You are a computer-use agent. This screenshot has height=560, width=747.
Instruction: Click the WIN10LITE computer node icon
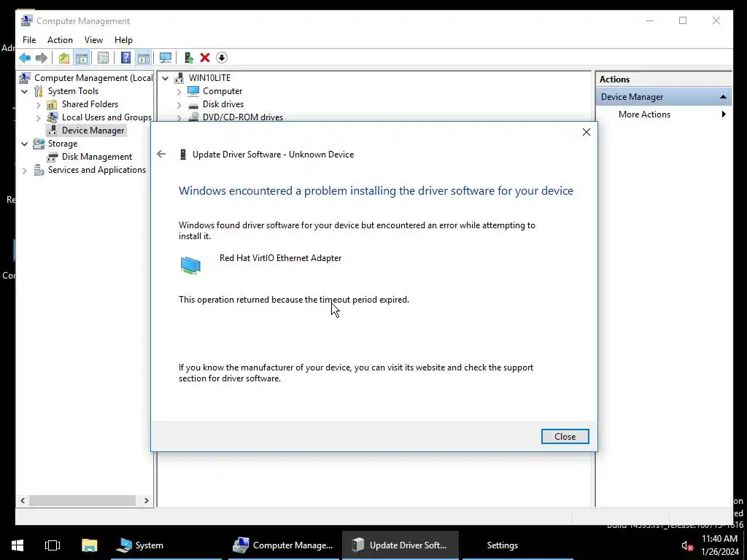179,77
